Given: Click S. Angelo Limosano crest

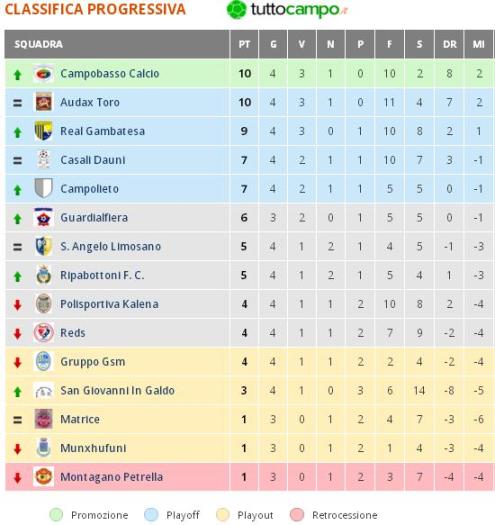Looking at the screenshot, I should point(44,246).
